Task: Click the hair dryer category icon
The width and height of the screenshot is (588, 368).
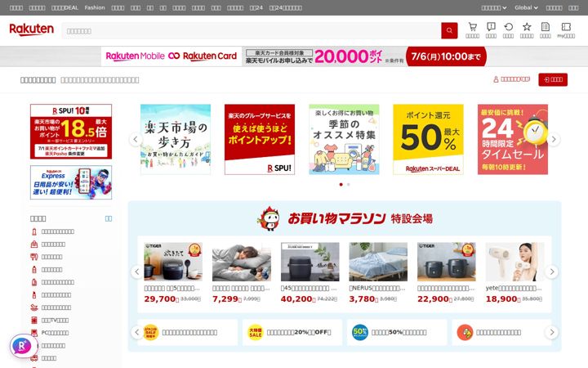Action: 34,257
